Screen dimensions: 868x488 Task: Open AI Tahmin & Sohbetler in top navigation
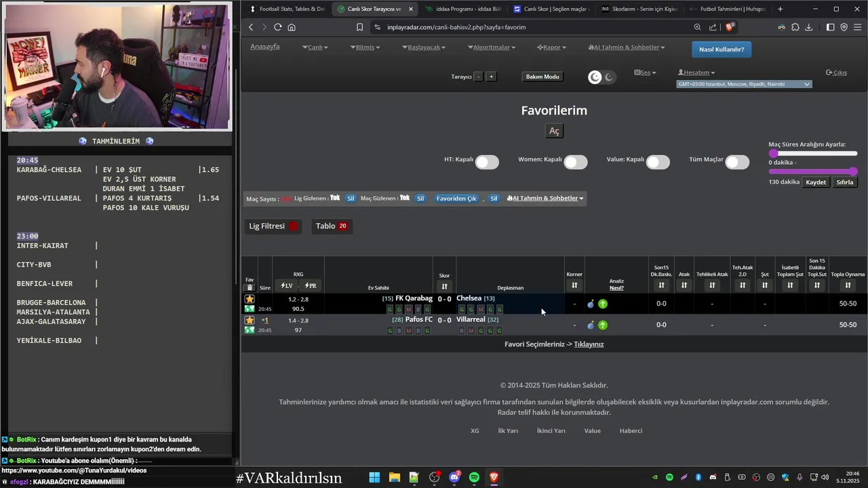626,47
